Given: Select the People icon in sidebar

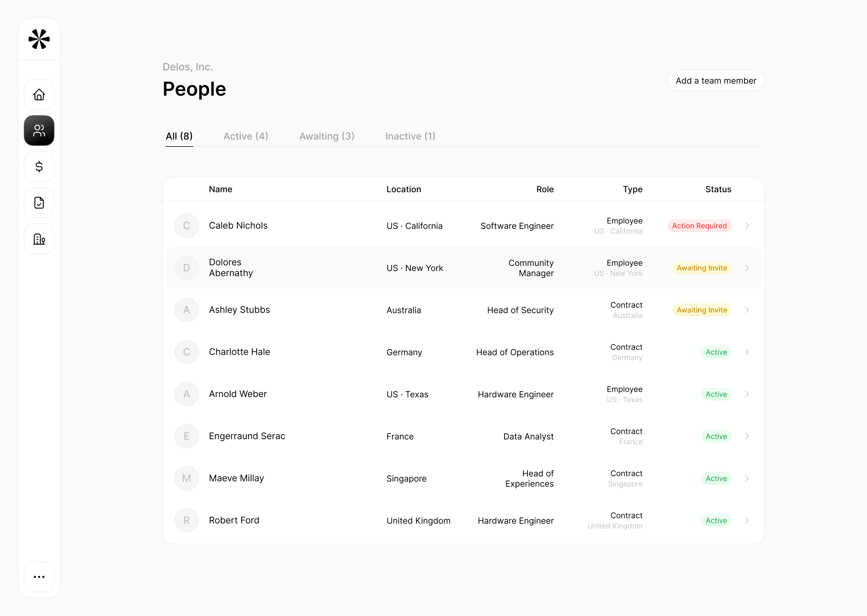Looking at the screenshot, I should coord(39,131).
